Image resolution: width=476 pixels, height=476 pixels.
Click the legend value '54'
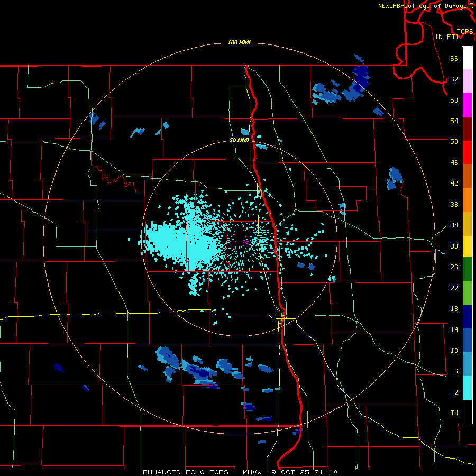(x=454, y=121)
